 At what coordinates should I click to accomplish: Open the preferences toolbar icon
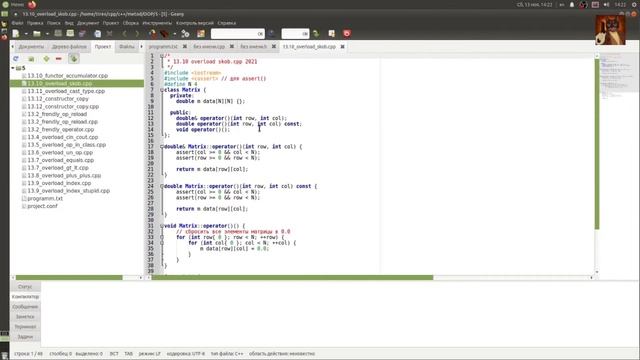click(x=331, y=34)
